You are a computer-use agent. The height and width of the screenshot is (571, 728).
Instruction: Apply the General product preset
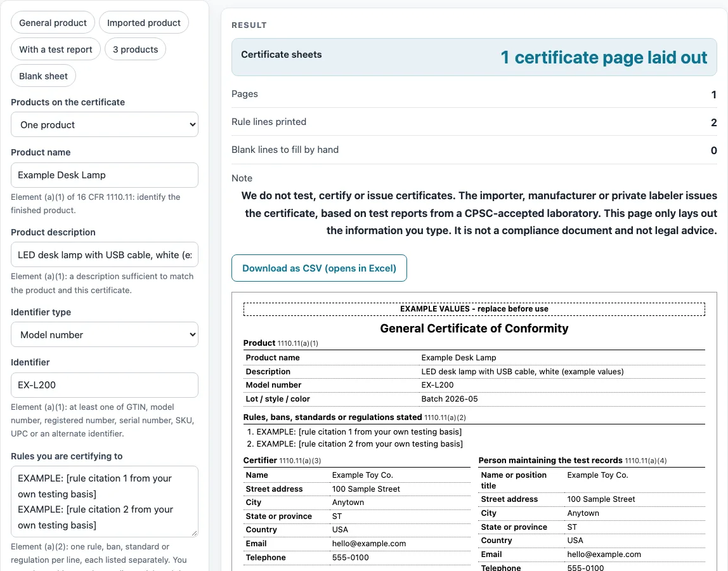coord(53,23)
